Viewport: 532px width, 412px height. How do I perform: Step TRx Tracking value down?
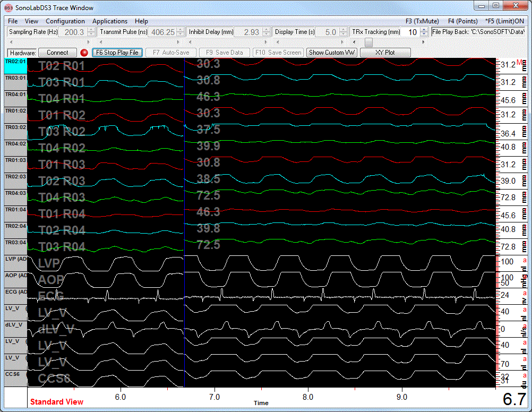(424, 35)
